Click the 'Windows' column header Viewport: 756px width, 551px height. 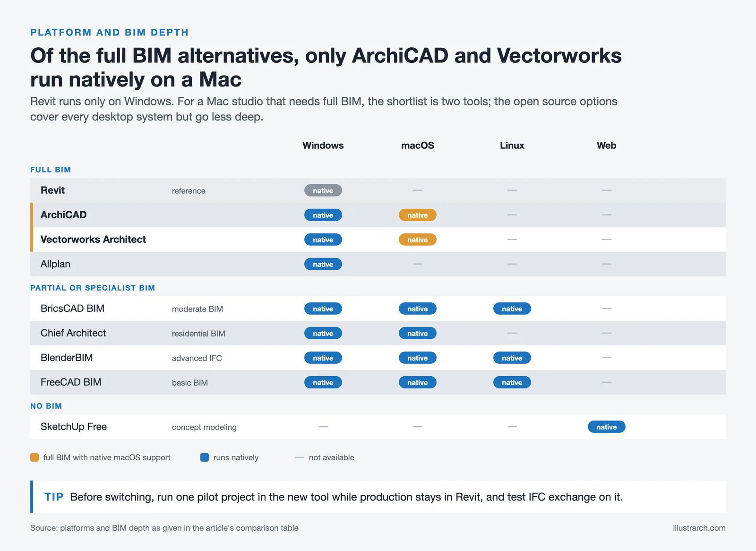[323, 146]
